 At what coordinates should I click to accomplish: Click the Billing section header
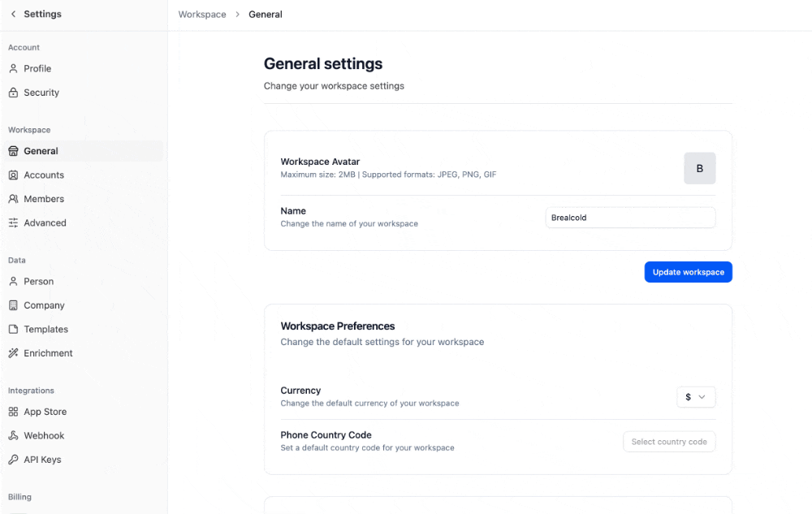pos(19,497)
